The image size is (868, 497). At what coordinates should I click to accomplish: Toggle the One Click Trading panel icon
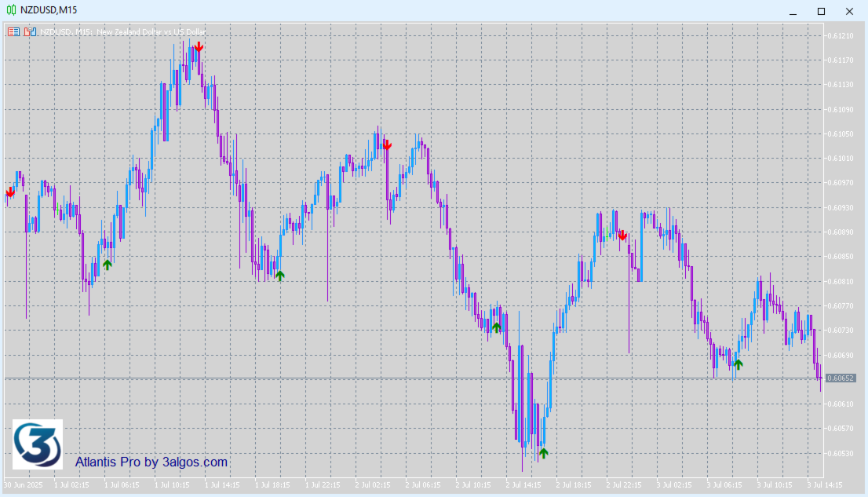click(30, 32)
